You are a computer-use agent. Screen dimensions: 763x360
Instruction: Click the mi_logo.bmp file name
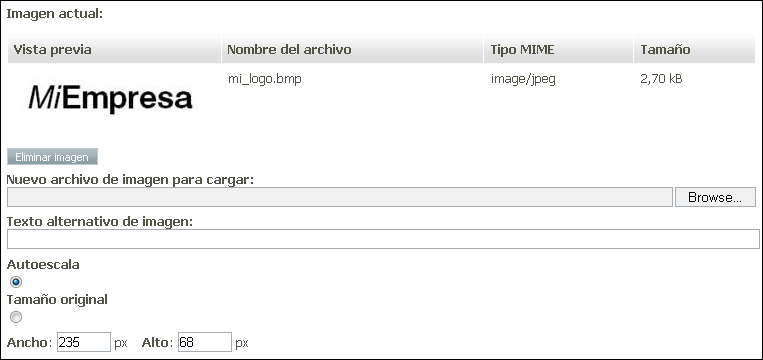point(265,79)
